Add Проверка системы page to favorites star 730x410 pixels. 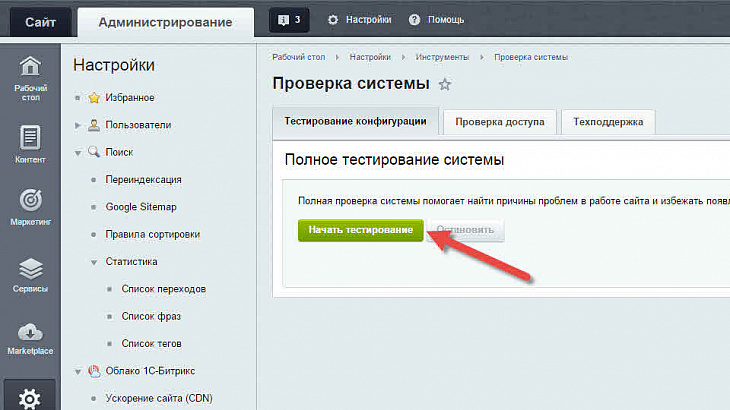click(445, 84)
